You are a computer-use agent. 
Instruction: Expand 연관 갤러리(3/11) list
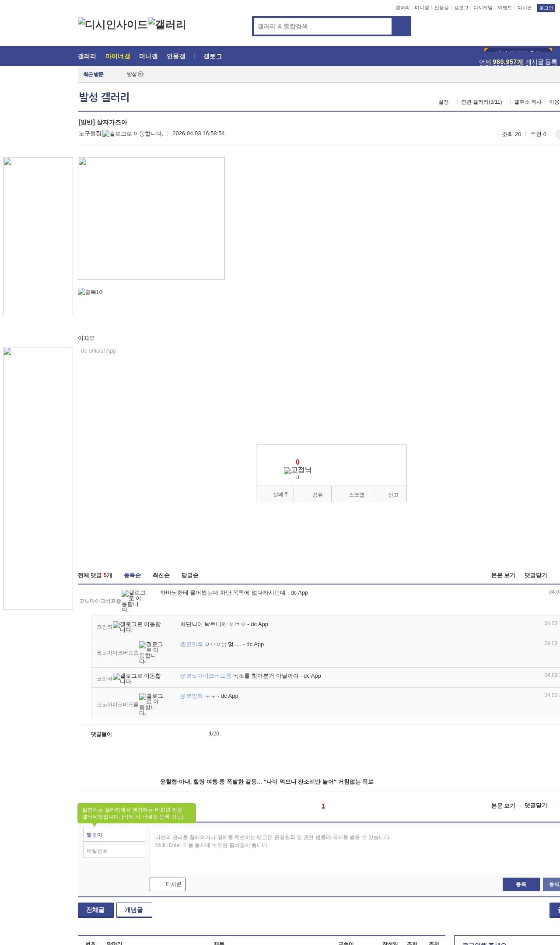point(481,102)
